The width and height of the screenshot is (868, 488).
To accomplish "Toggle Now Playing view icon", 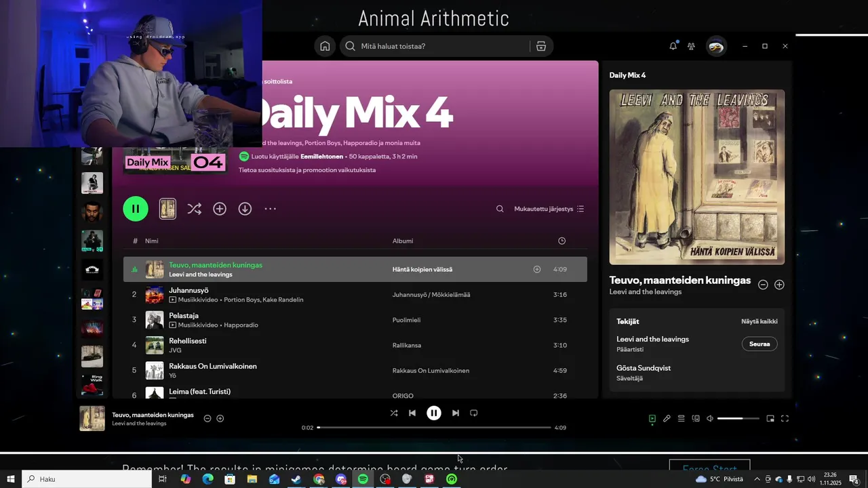I will [652, 418].
